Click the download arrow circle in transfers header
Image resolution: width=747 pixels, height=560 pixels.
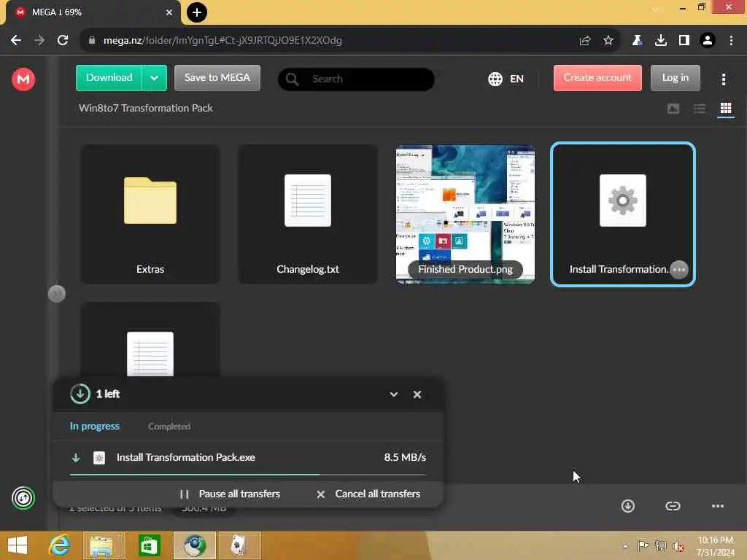(80, 394)
